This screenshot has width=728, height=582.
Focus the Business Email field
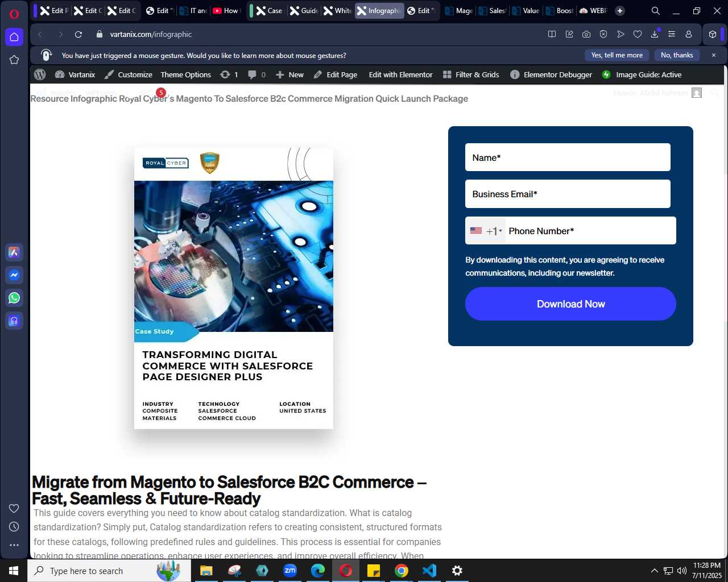click(568, 194)
